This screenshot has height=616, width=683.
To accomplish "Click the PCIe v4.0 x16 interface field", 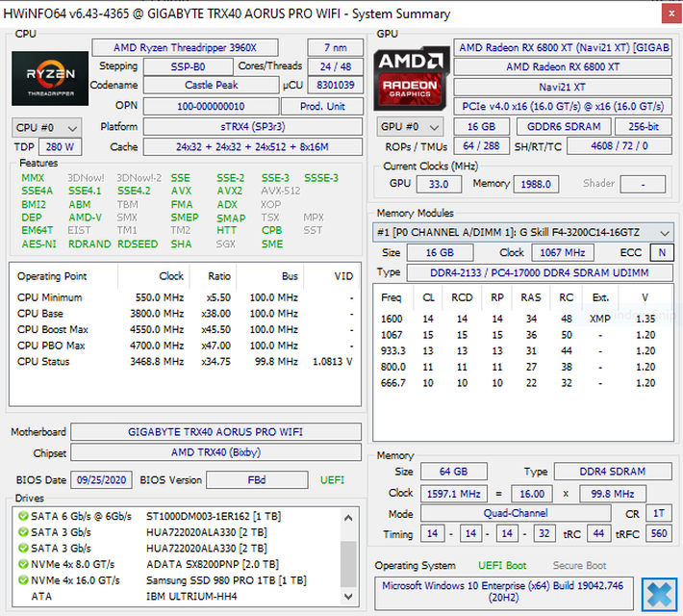I will coord(563,107).
